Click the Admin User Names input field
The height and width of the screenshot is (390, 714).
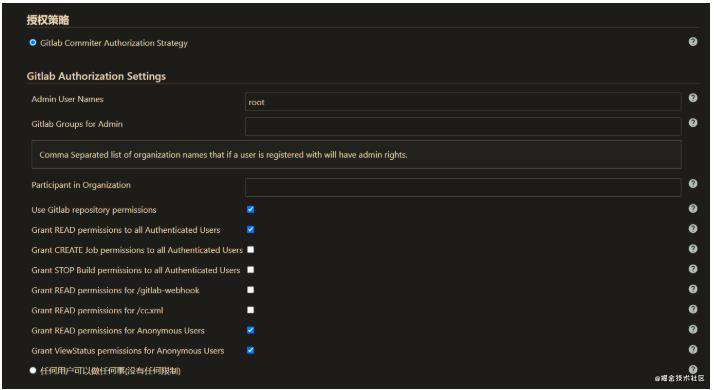(463, 102)
